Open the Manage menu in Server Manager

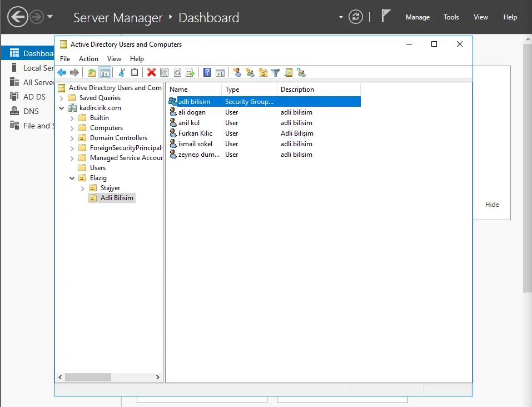pos(417,17)
